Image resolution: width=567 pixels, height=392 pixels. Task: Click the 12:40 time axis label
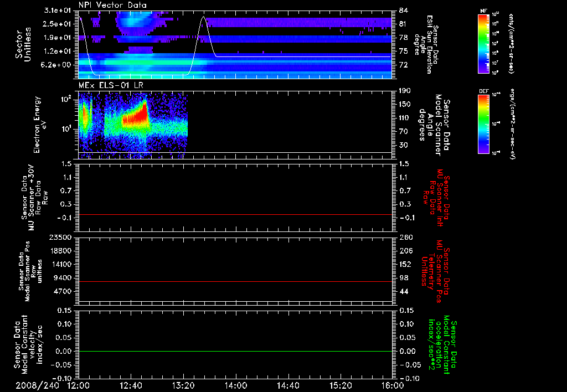(x=131, y=385)
